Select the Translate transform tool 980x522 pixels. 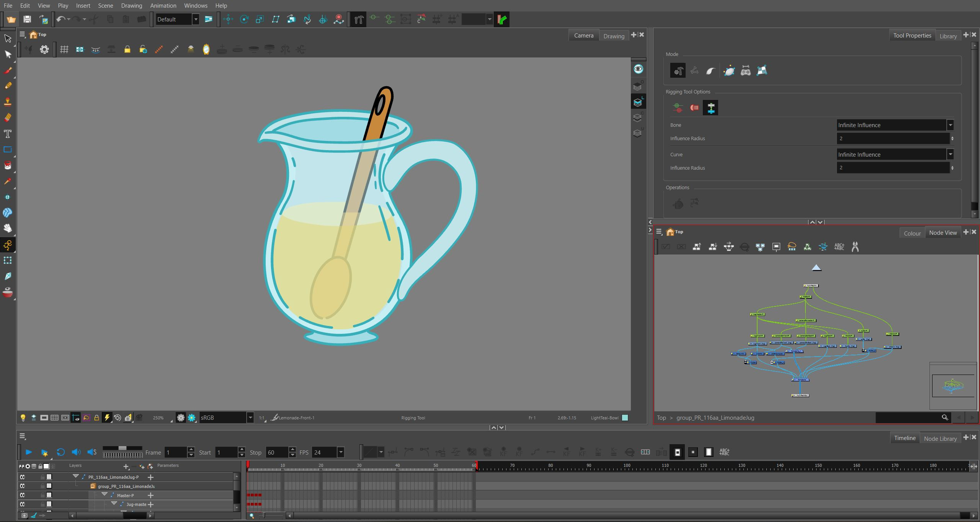click(x=228, y=19)
